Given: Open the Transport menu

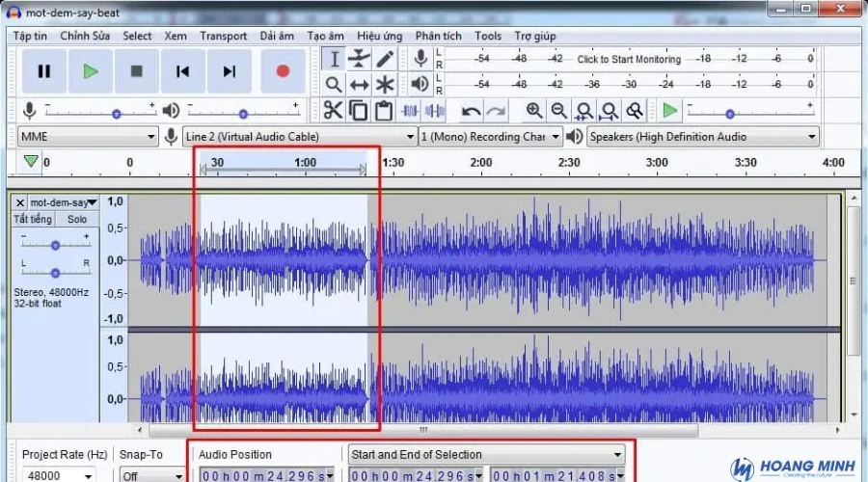Looking at the screenshot, I should 223,36.
